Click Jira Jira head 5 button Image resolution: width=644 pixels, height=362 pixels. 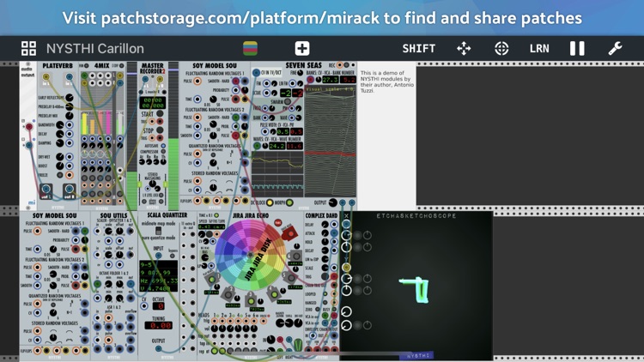tap(290, 277)
